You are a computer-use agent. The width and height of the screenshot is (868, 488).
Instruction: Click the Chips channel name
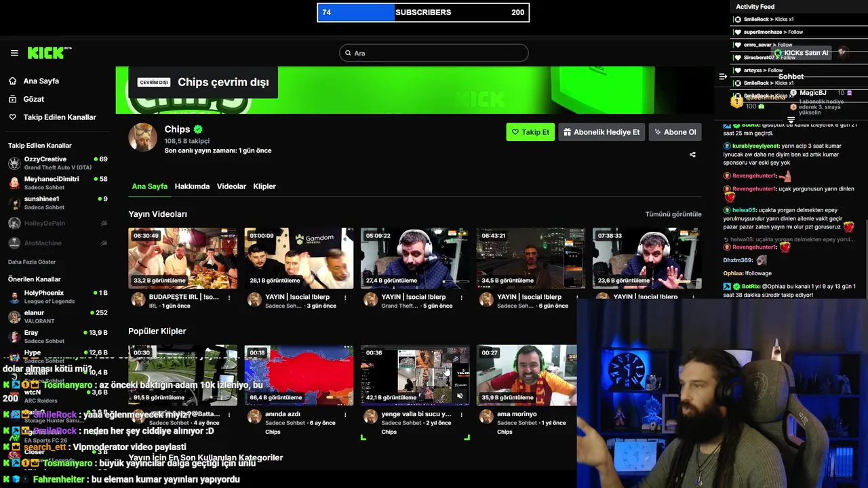coord(177,129)
